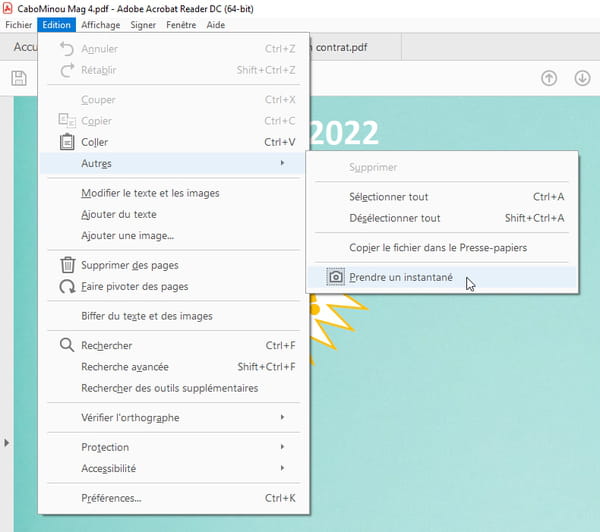This screenshot has width=600, height=532.
Task: Click the greyed Annuler entry
Action: [173, 49]
